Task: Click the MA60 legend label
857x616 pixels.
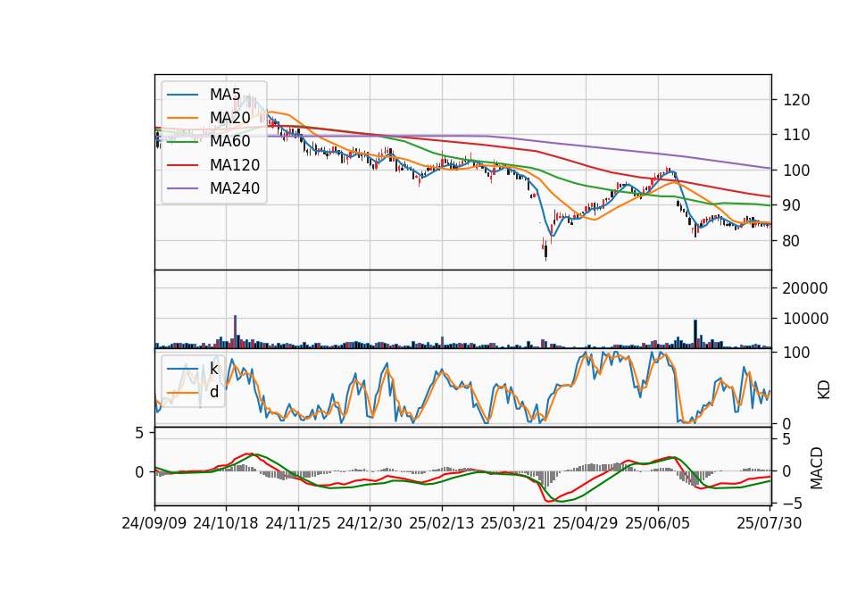Action: point(229,142)
